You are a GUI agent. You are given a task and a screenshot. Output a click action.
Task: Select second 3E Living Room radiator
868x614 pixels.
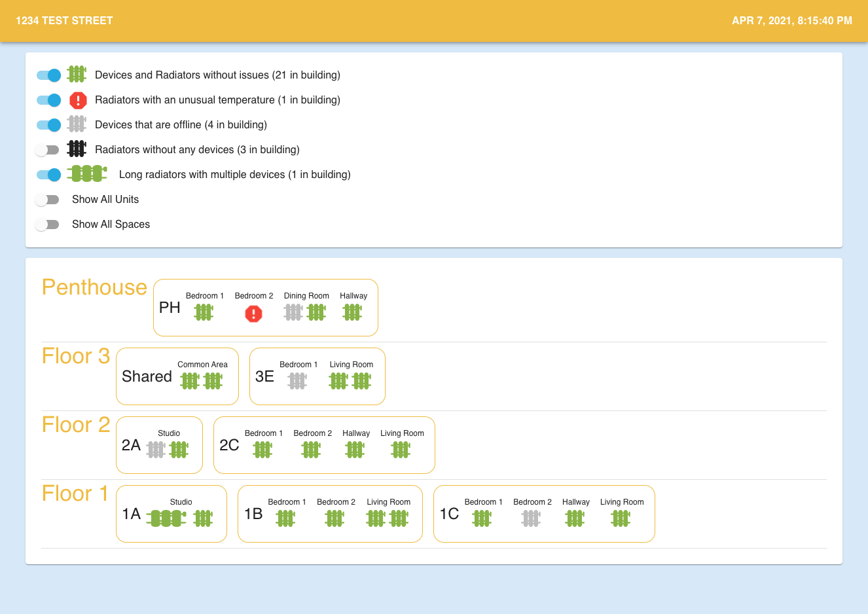click(x=361, y=381)
